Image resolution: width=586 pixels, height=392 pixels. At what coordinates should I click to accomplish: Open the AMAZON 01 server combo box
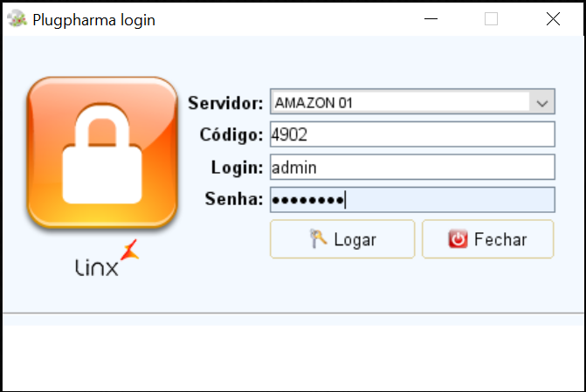pyautogui.click(x=412, y=101)
